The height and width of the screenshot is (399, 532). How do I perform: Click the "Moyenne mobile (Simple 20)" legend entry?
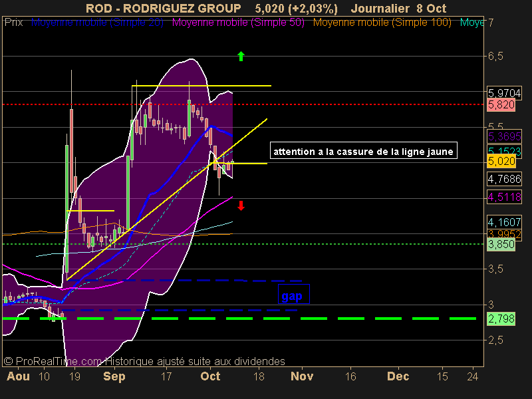tap(97, 23)
